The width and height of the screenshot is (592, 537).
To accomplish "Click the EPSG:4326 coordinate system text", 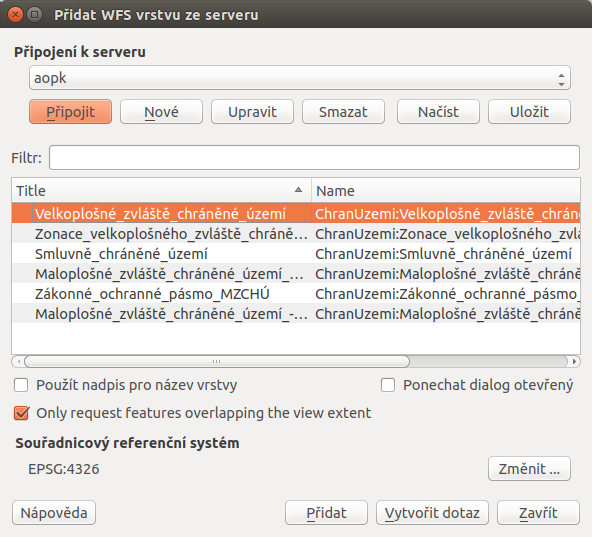I will pos(63,469).
